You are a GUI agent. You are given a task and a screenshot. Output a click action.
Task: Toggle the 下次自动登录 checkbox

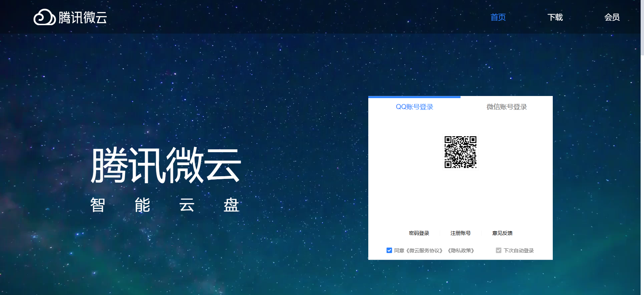pos(498,250)
